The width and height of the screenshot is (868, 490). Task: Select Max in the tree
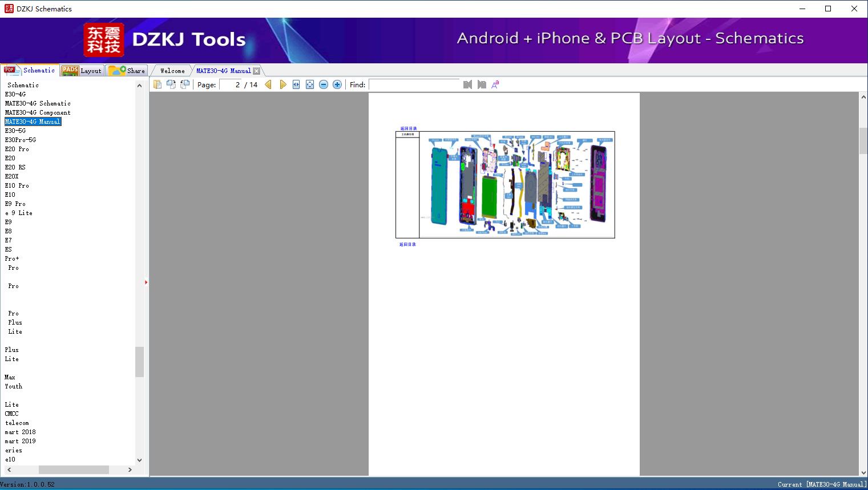(10, 377)
